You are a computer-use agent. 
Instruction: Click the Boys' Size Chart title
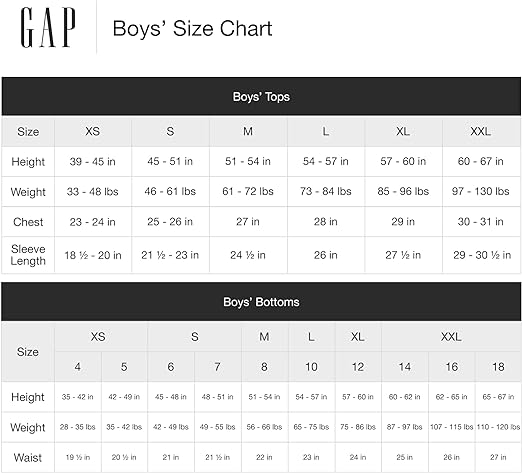(193, 29)
